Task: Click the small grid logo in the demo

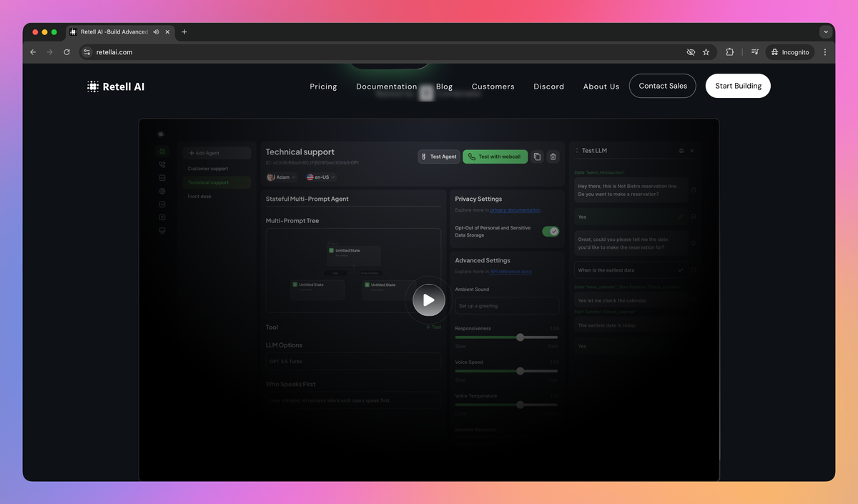Action: [x=162, y=134]
